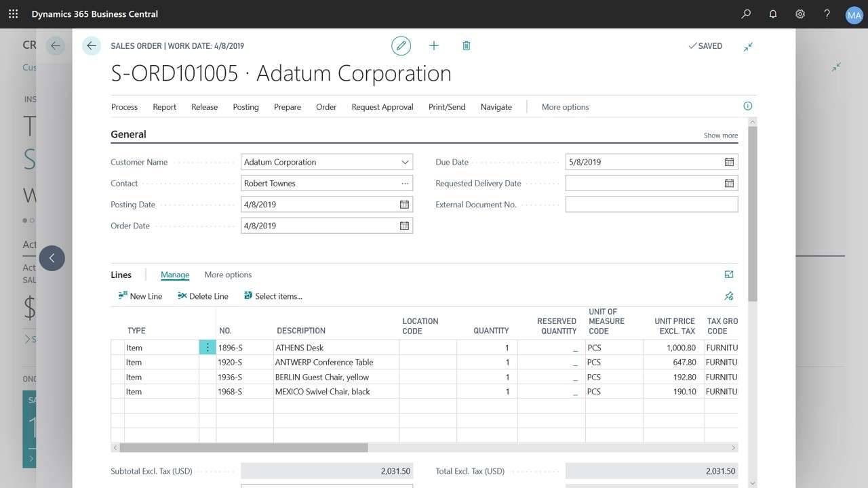Screen dimensions: 868x488
Task: Click the Type cell of the 1936-S line
Action: pyautogui.click(x=161, y=377)
